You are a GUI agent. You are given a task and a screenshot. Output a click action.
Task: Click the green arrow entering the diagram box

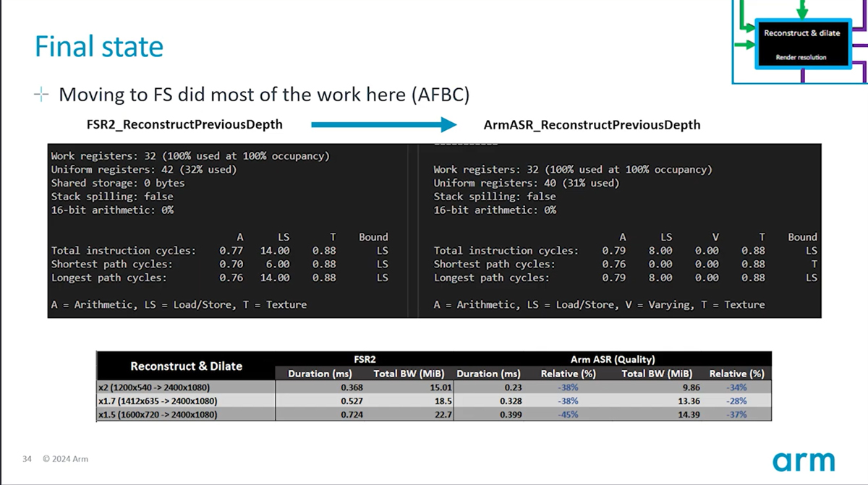click(744, 45)
